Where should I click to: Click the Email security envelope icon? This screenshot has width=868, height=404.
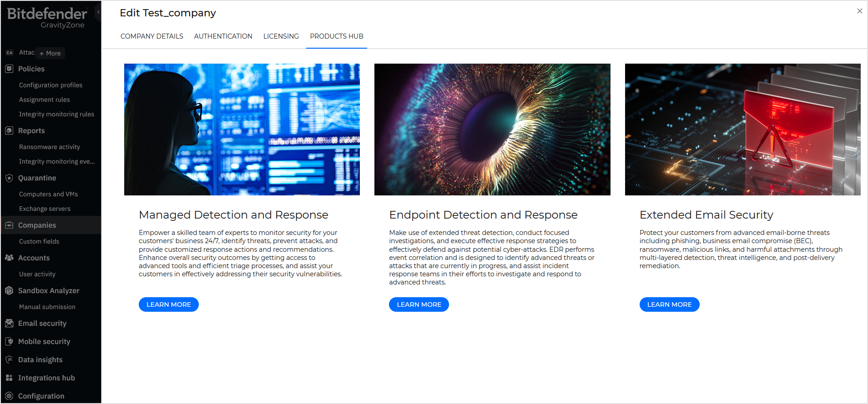pyautogui.click(x=9, y=323)
